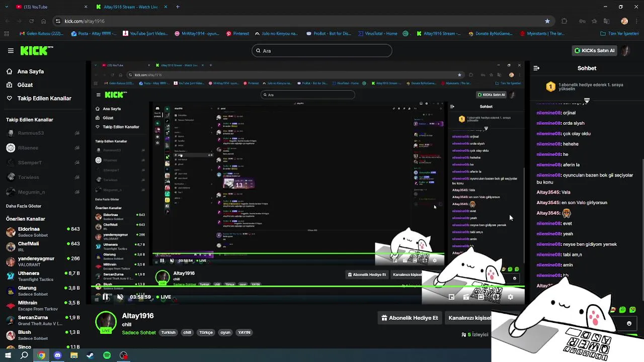Open a new browser tab
Image resolution: width=644 pixels, height=362 pixels.
click(178, 7)
